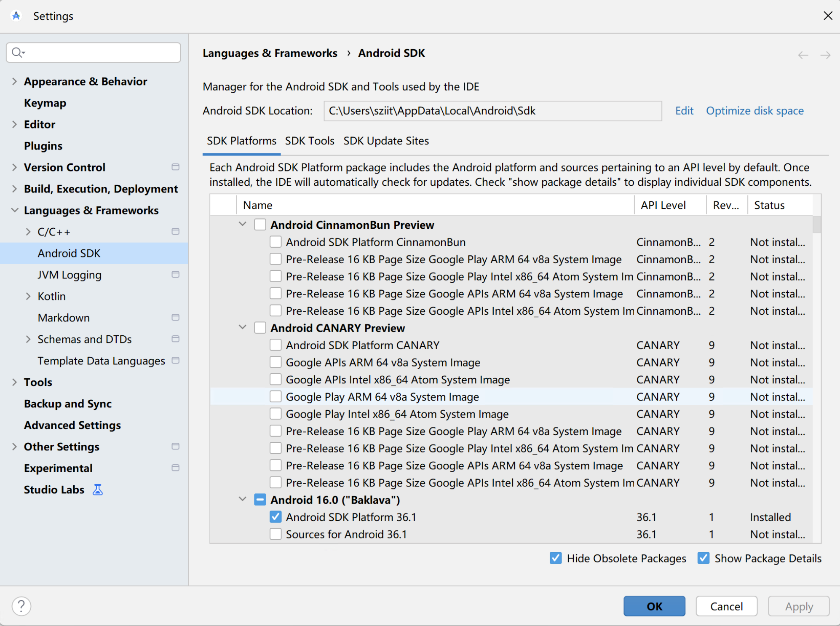Open JVM Logging settings
The height and width of the screenshot is (626, 840).
pos(70,275)
